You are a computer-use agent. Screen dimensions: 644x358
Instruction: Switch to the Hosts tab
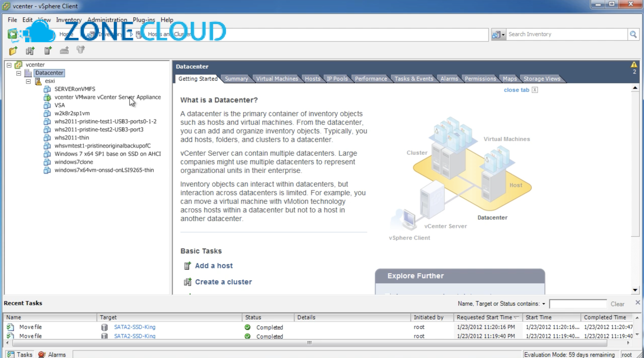coord(312,79)
